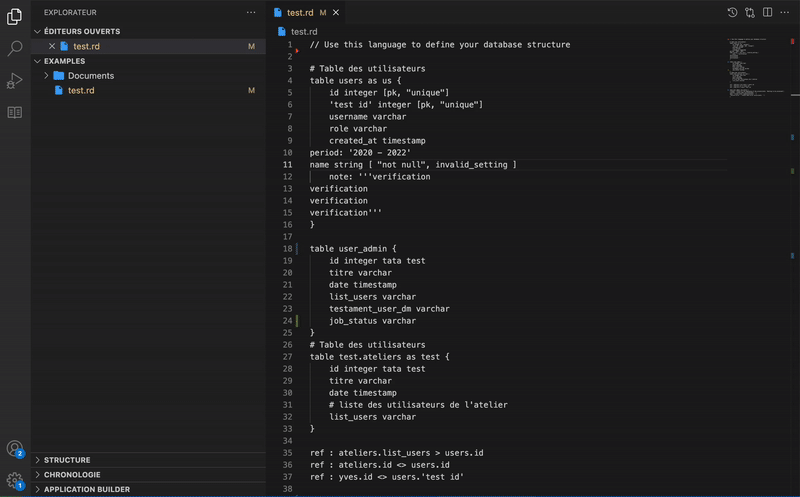
Task: Click test.rd in the breadcrumb bar
Action: (304, 32)
